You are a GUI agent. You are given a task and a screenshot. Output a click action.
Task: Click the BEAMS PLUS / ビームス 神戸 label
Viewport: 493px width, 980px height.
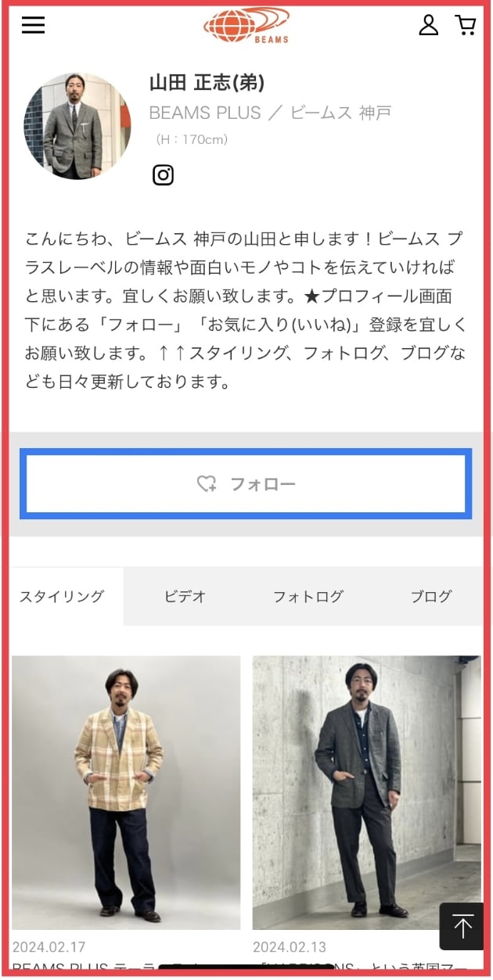270,113
